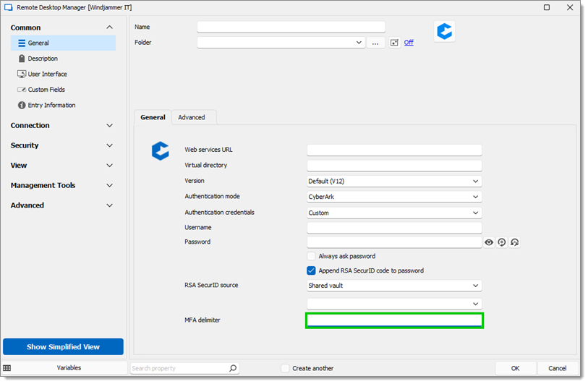Open the Custom Fields page
This screenshot has width=588, height=384.
(46, 90)
